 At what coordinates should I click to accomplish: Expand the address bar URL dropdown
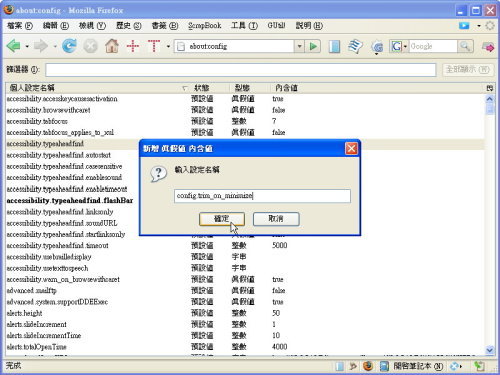[x=299, y=46]
